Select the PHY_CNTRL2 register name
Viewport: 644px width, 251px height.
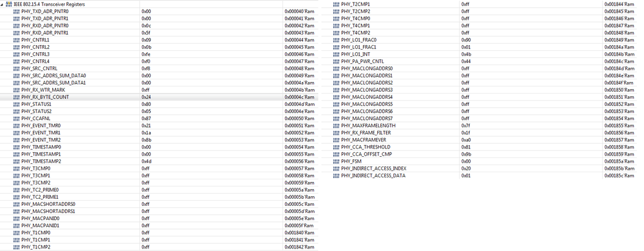pos(35,47)
